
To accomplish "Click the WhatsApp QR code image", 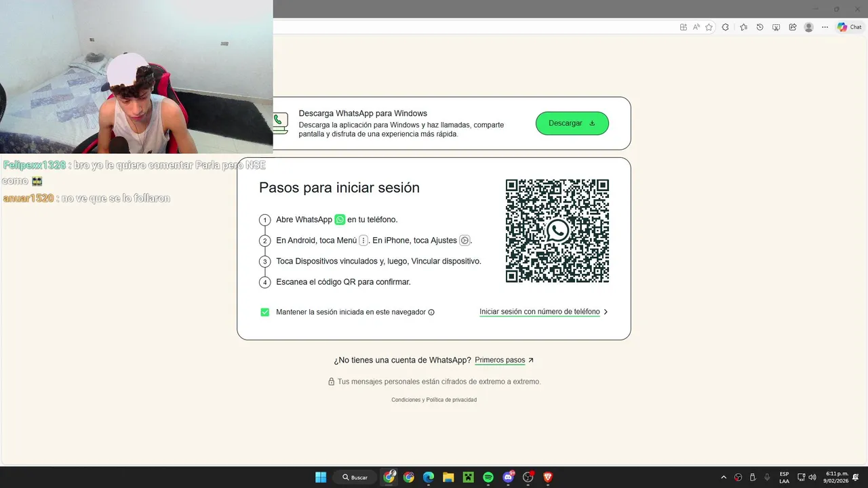I will 557,231.
